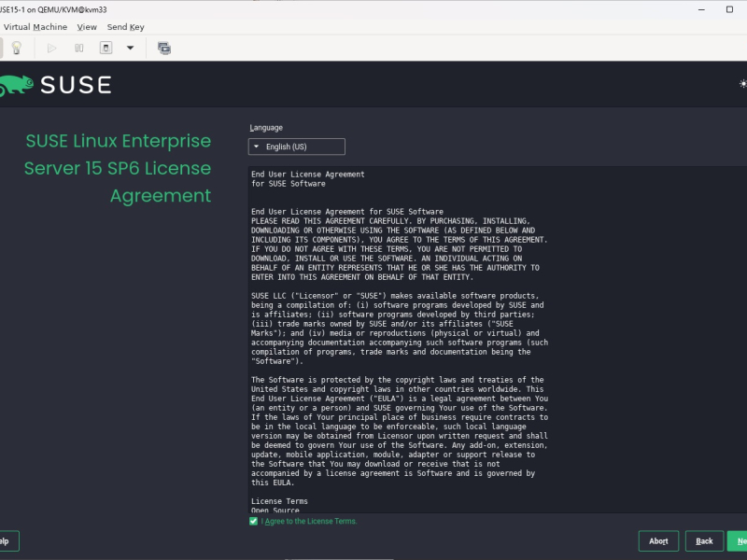The image size is (747, 560).
Task: Open the Virtual Machine menu
Action: click(x=35, y=27)
